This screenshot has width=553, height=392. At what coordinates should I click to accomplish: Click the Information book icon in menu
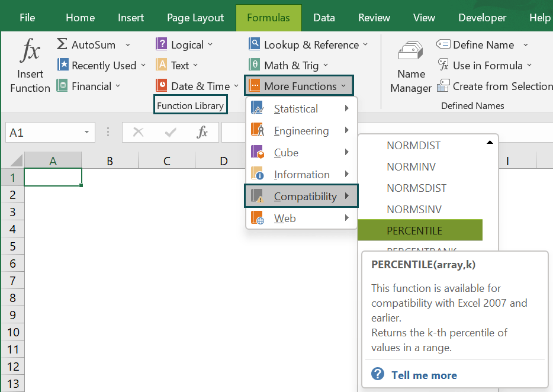tap(257, 173)
